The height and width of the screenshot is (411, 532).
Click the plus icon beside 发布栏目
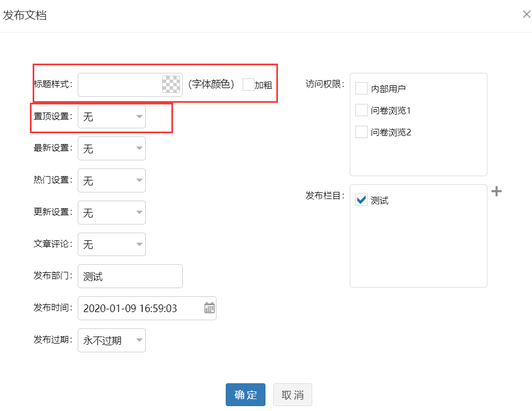pos(497,191)
